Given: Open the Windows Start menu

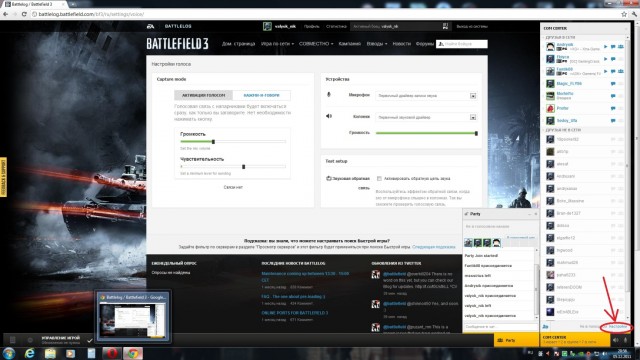Looking at the screenshot, I should pos(9,353).
